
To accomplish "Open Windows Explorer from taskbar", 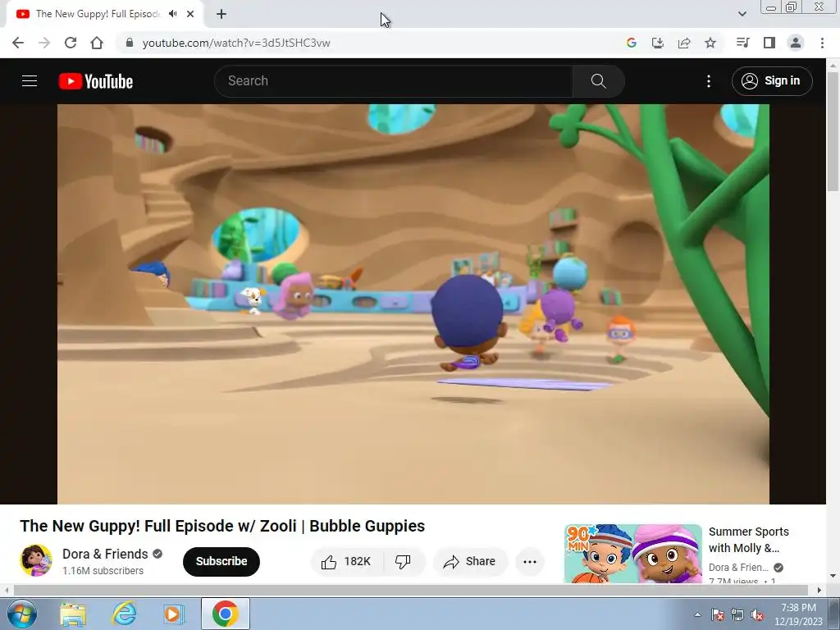I will (x=73, y=614).
